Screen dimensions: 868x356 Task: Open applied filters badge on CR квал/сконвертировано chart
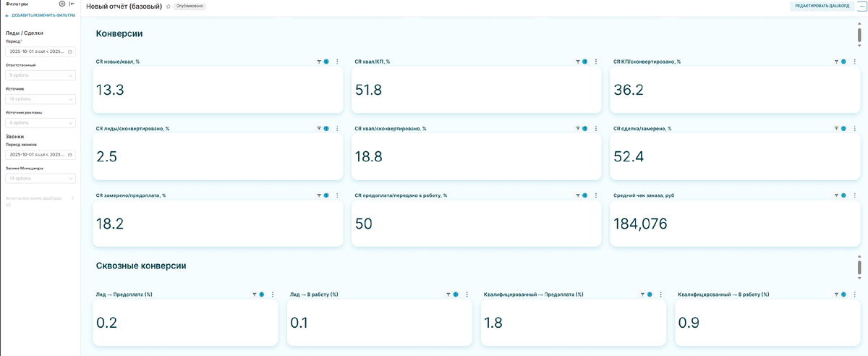(x=585, y=128)
